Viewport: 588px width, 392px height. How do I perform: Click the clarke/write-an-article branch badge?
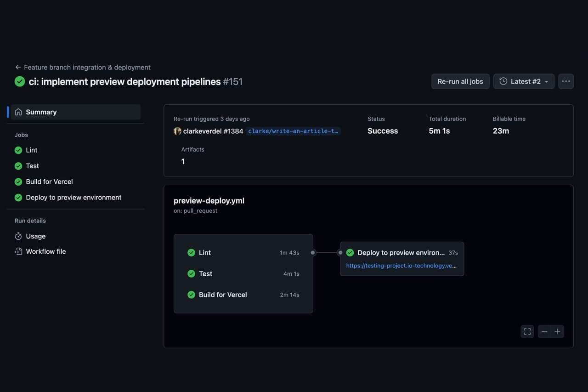coord(293,131)
